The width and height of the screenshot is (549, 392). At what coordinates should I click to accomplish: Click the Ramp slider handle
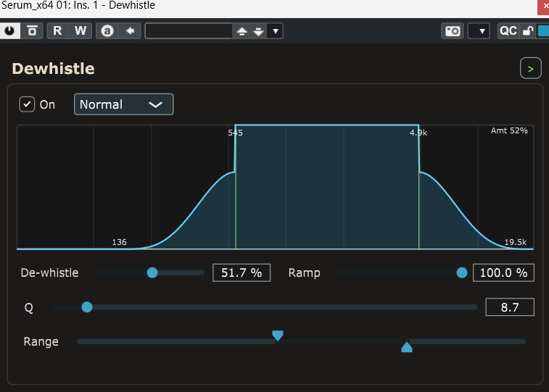tap(462, 272)
